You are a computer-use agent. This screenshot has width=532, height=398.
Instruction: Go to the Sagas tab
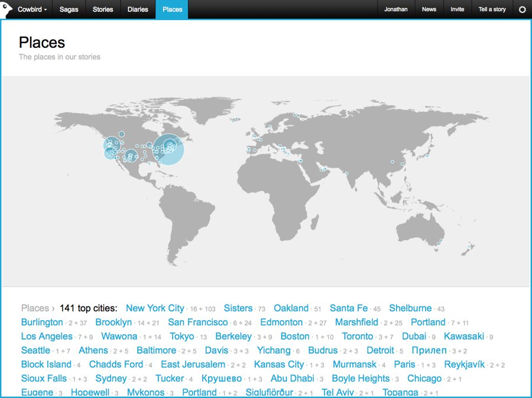click(x=69, y=9)
